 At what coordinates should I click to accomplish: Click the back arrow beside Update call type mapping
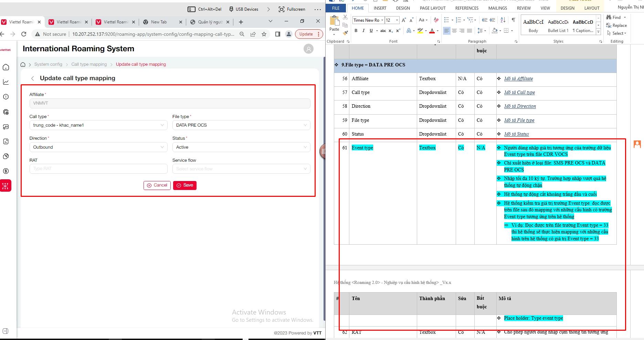33,78
